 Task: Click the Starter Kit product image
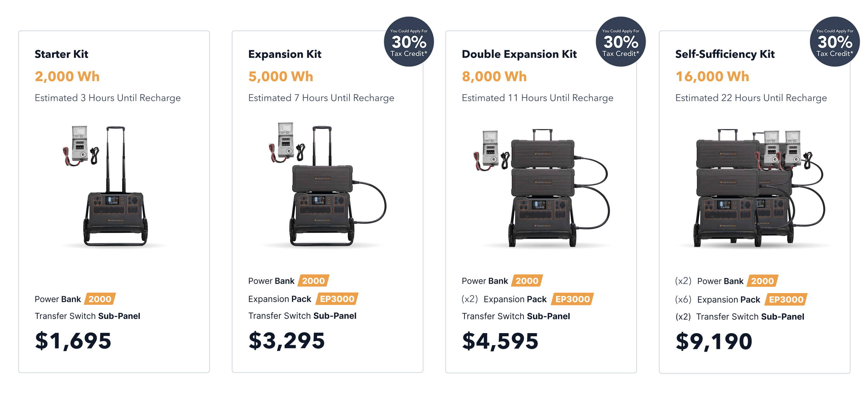coord(114,186)
